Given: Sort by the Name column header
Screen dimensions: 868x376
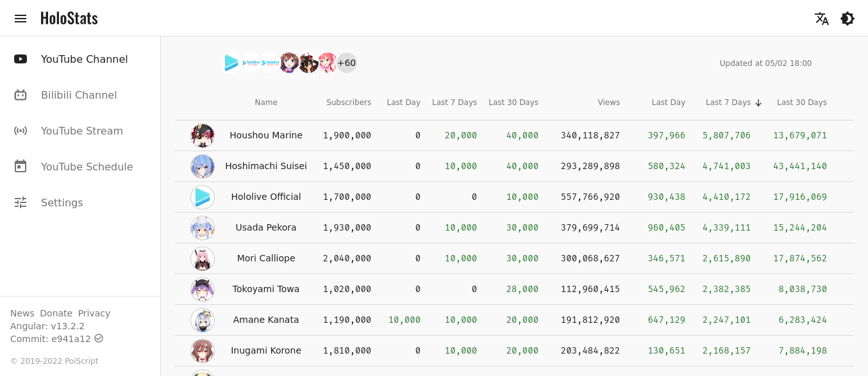Looking at the screenshot, I should tap(266, 102).
